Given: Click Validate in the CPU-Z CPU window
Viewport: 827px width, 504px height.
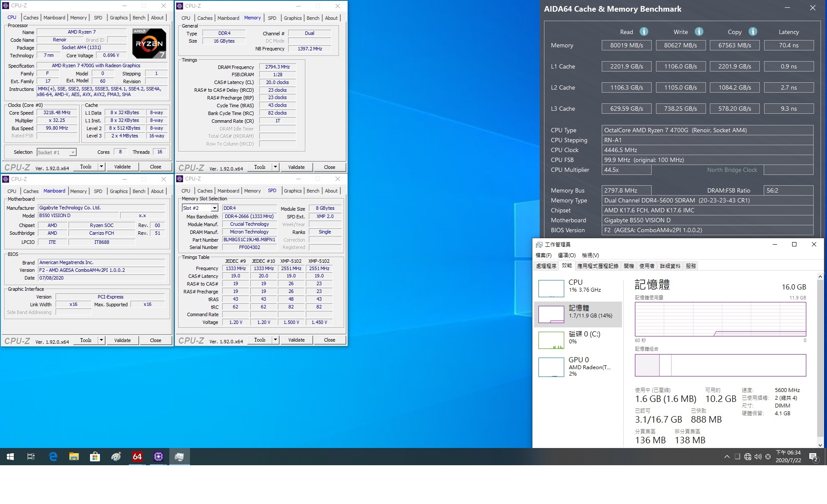Looking at the screenshot, I should 122,166.
